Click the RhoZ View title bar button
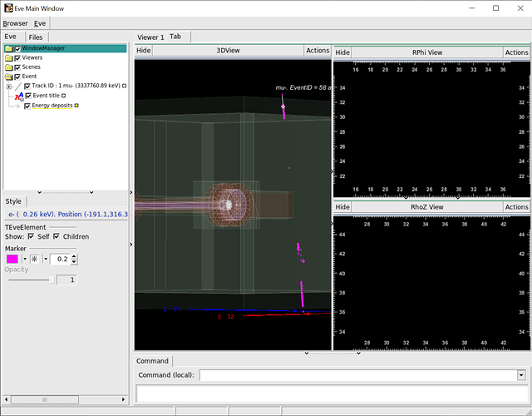Viewport: 532px width, 416px height. (427, 207)
